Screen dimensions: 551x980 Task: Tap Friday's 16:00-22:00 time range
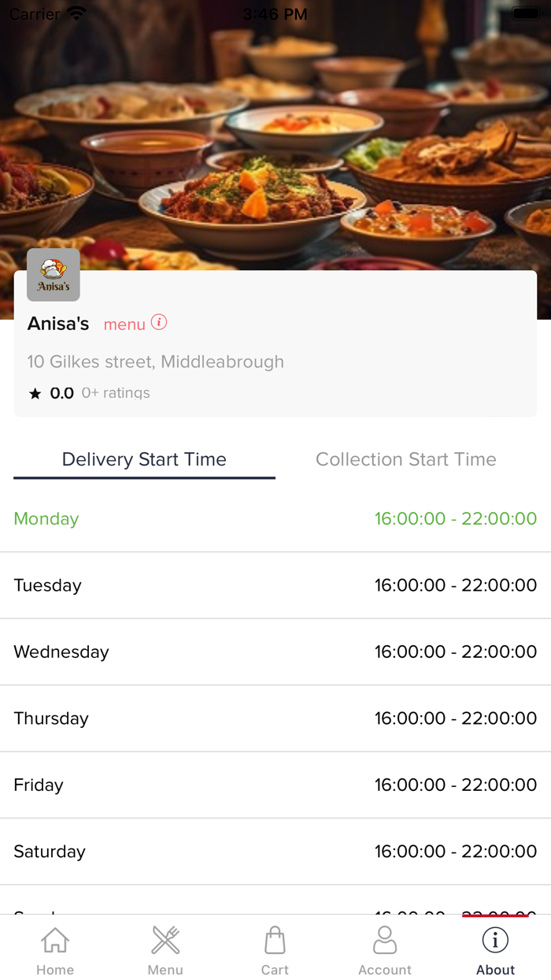456,785
